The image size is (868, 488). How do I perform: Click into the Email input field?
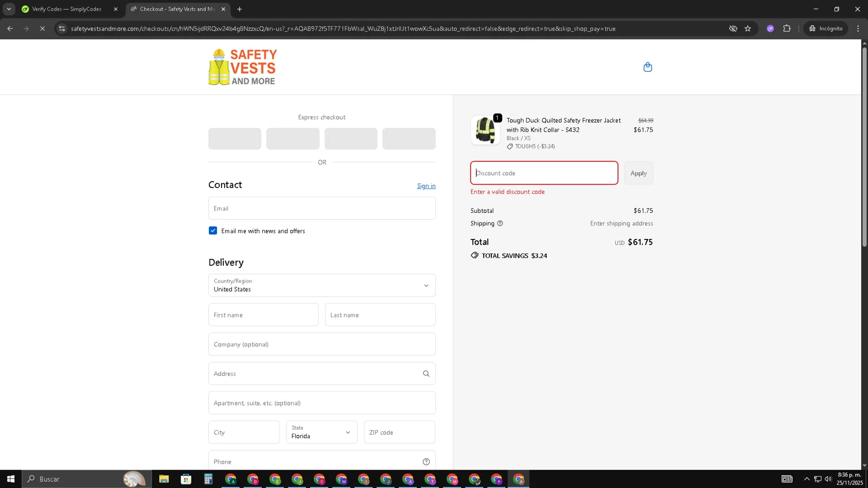tap(322, 208)
